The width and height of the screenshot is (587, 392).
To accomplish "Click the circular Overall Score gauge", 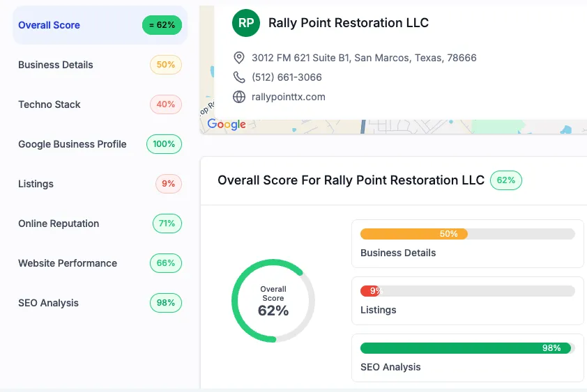I will point(273,301).
